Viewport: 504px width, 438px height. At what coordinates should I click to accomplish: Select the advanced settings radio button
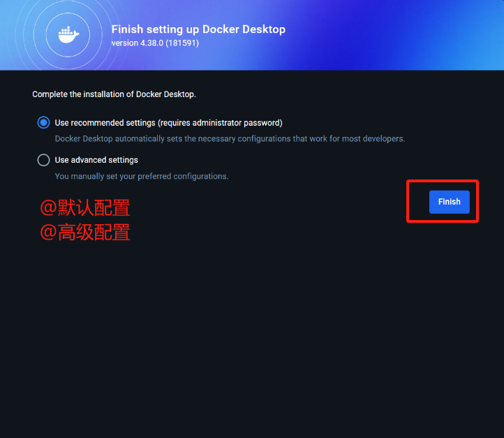[43, 160]
